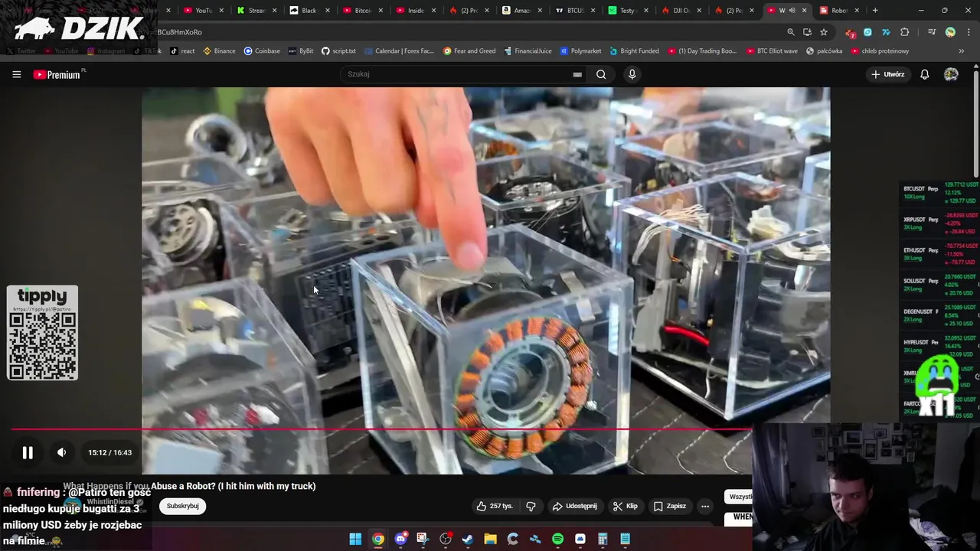Open OBS Studio from taskbar

click(446, 539)
